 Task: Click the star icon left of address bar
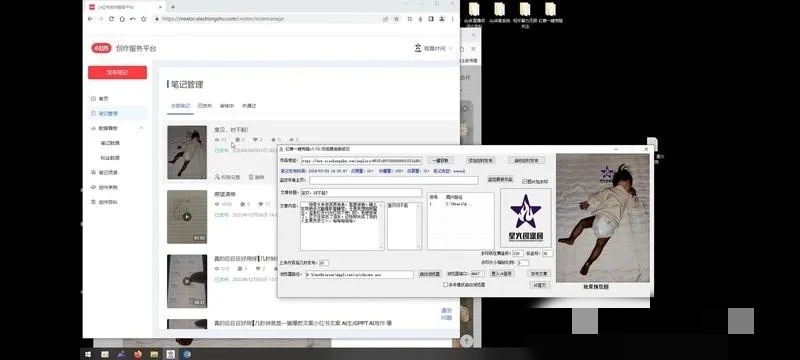pyautogui.click(x=143, y=19)
